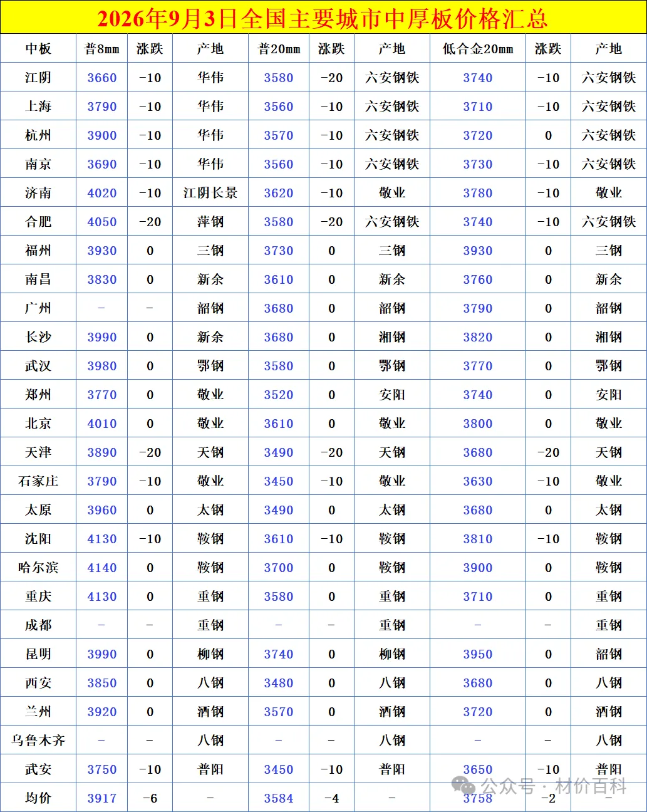Click the city name 杭州
Viewport: 647px width, 812px height.
38,135
